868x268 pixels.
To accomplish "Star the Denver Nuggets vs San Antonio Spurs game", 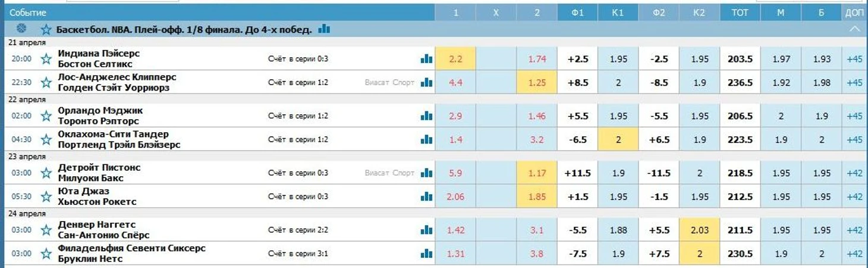I will (x=46, y=230).
